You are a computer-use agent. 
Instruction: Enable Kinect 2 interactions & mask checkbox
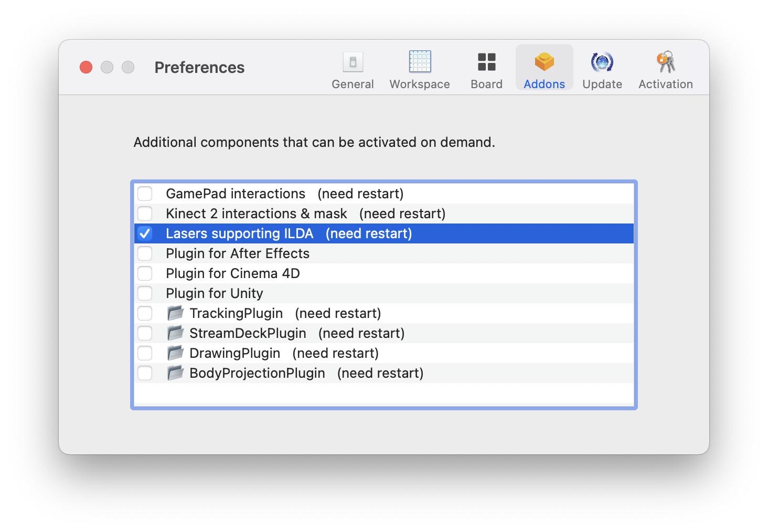pyautogui.click(x=145, y=214)
